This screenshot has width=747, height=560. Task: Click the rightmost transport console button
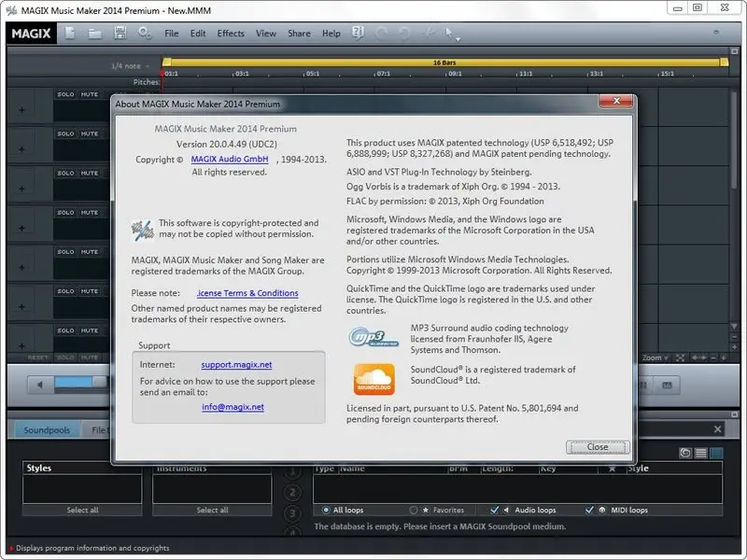[667, 385]
